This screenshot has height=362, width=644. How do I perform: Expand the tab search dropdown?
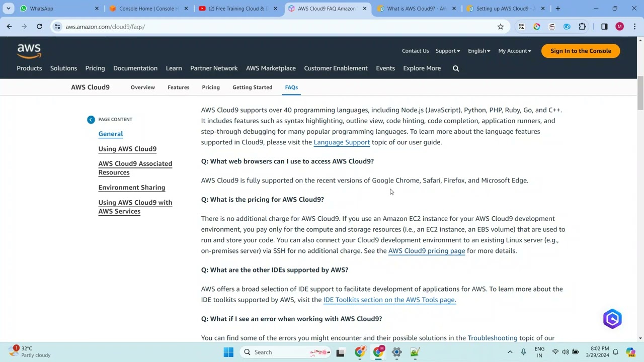click(x=9, y=9)
